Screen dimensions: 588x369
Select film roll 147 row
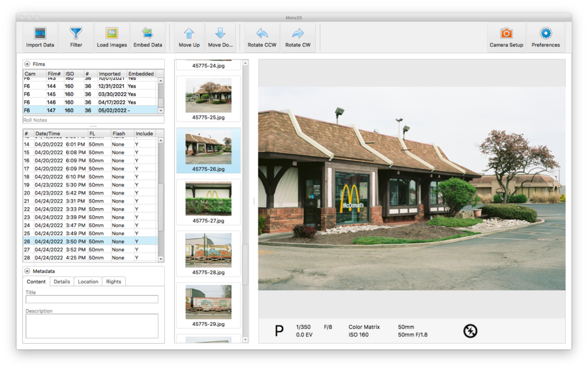90,111
